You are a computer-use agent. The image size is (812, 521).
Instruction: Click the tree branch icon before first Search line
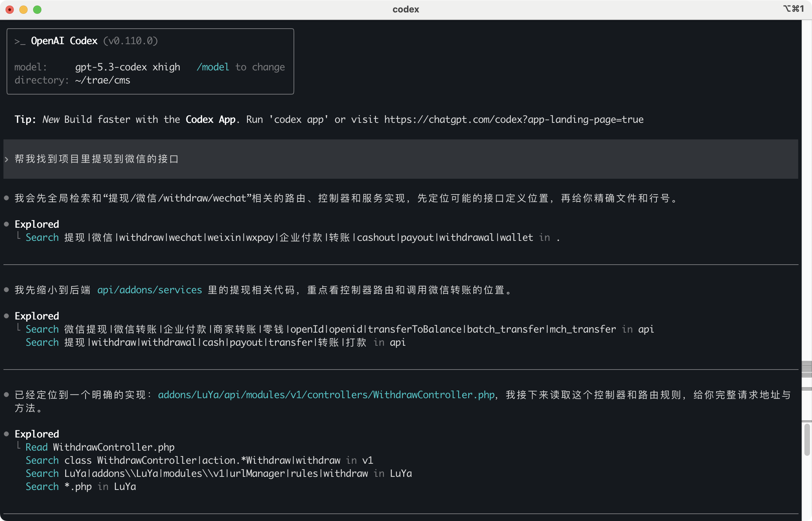tap(19, 236)
